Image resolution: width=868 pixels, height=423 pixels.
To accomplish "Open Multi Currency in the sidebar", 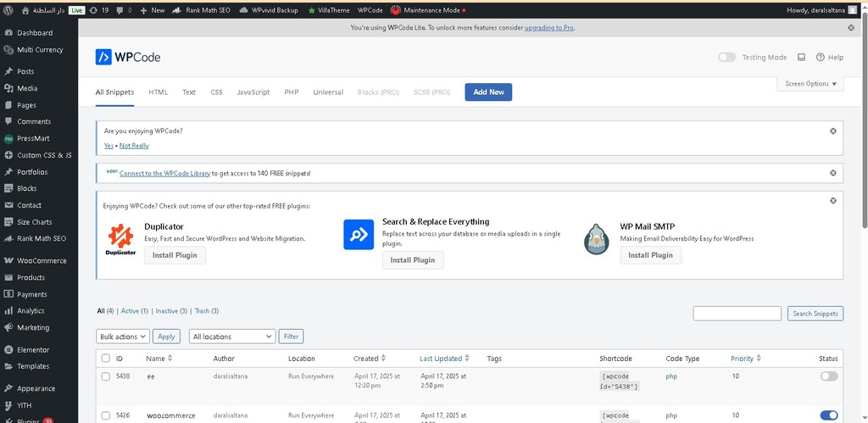I will 39,50.
